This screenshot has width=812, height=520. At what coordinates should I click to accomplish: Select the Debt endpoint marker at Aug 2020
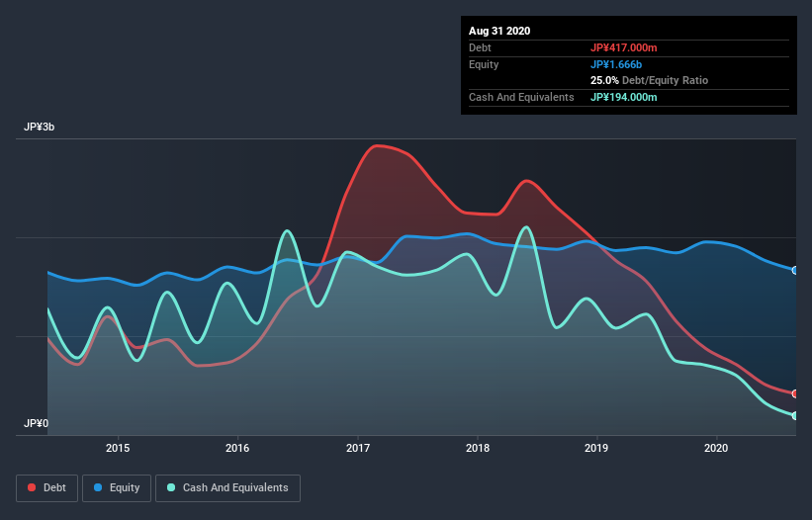(x=795, y=393)
